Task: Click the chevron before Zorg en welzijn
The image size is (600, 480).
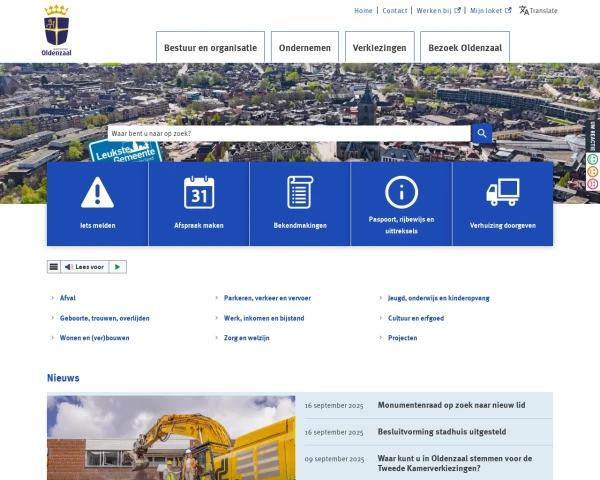Action: [217, 338]
